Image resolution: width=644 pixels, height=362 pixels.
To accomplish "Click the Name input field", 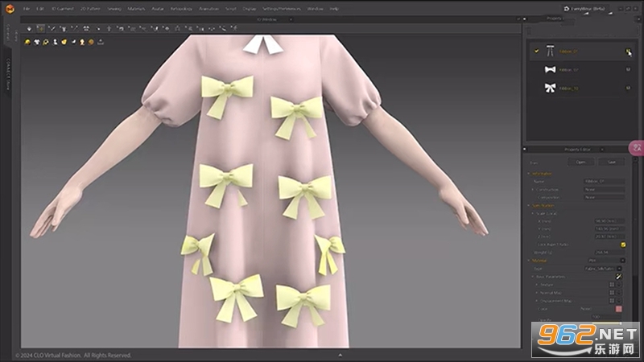I will [605, 182].
